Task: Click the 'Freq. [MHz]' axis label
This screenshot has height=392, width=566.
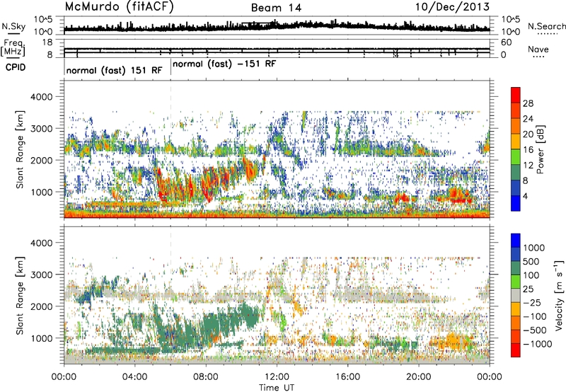Action: pyautogui.click(x=13, y=47)
